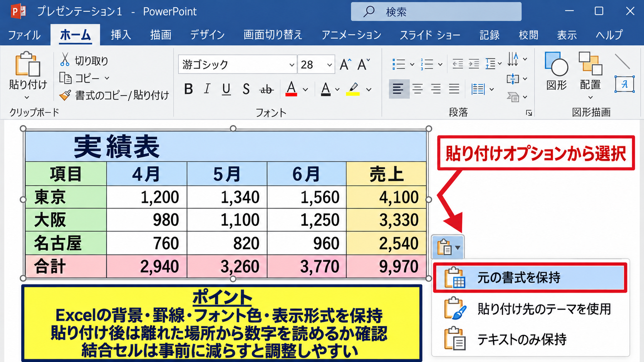
Task: Open the font name dropdown showing 游ゴシック
Action: pyautogui.click(x=292, y=65)
